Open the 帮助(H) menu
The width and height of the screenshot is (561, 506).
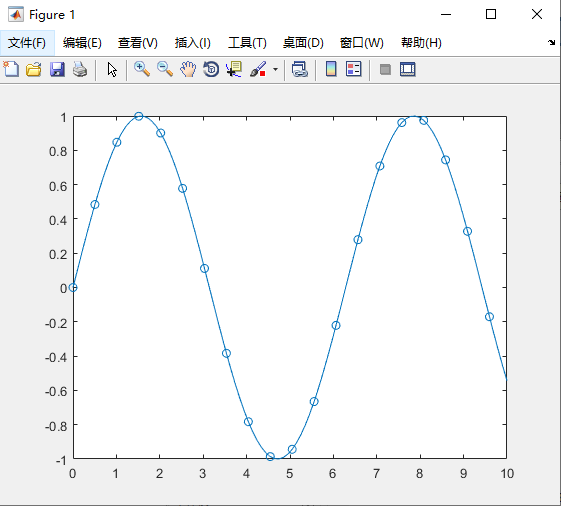click(x=421, y=43)
